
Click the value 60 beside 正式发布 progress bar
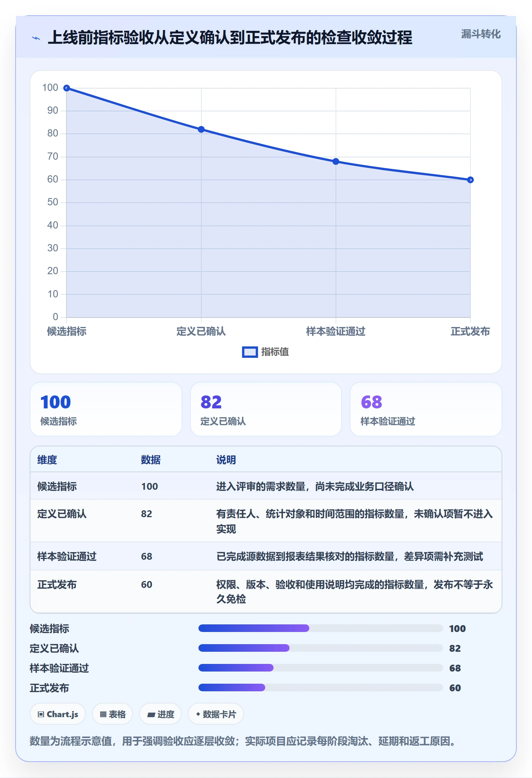tap(455, 688)
